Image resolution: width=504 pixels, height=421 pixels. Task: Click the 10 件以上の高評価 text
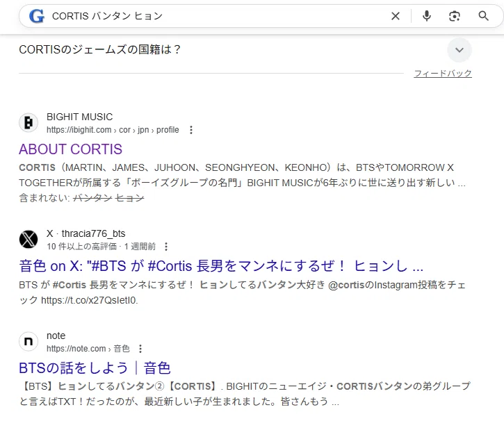click(81, 247)
